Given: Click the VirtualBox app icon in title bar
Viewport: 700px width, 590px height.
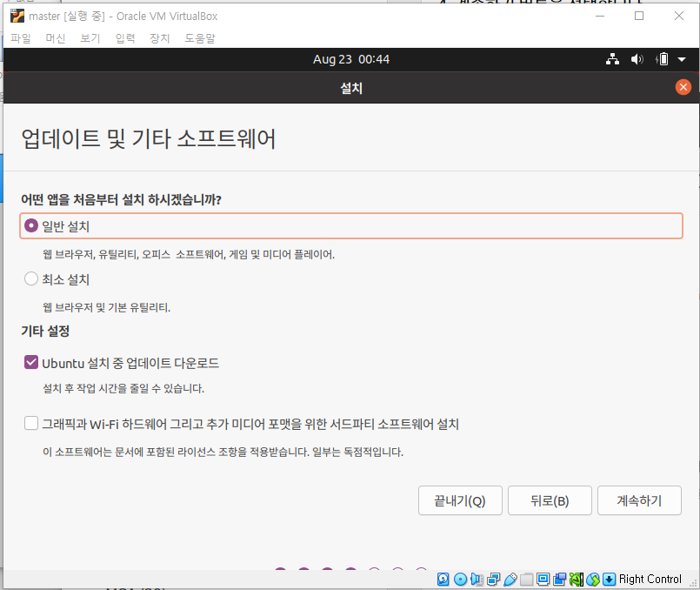Looking at the screenshot, I should tap(17, 16).
